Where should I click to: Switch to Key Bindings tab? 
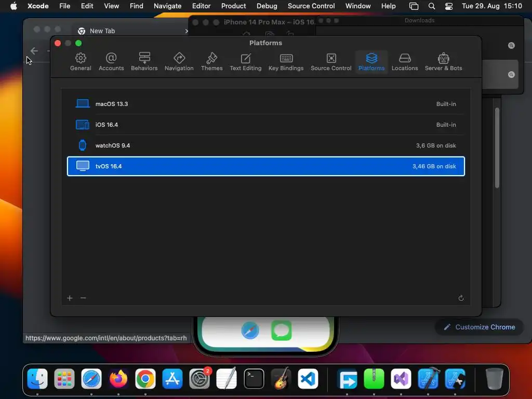pyautogui.click(x=286, y=62)
